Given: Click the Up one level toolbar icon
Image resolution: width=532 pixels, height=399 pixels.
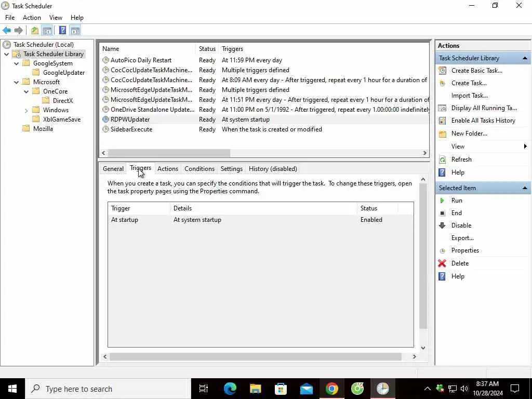Looking at the screenshot, I should [35, 31].
